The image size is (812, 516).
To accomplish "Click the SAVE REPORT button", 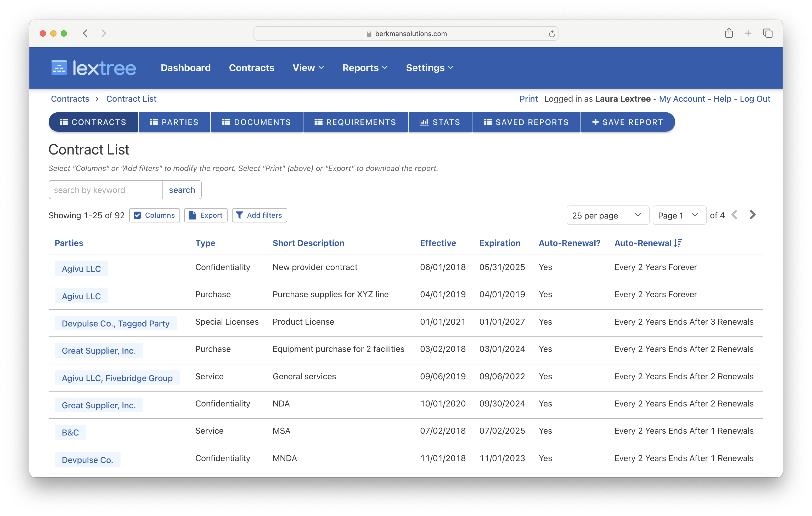I will click(x=628, y=122).
